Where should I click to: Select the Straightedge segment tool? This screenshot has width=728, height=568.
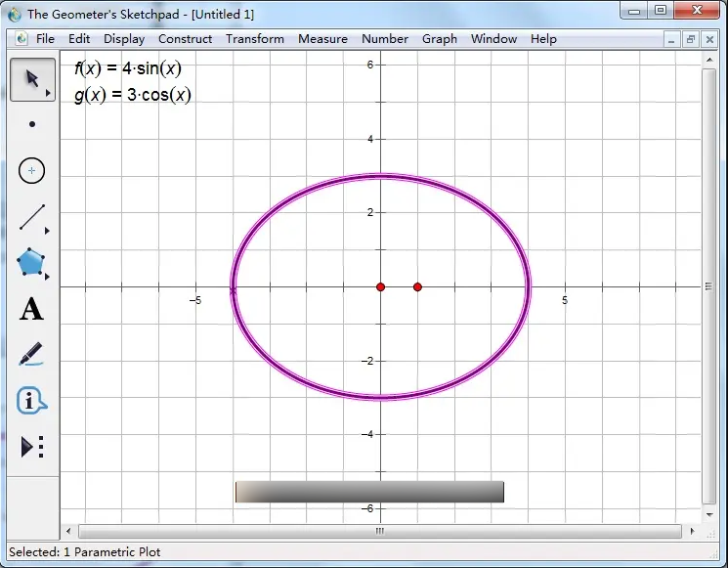[x=32, y=217]
